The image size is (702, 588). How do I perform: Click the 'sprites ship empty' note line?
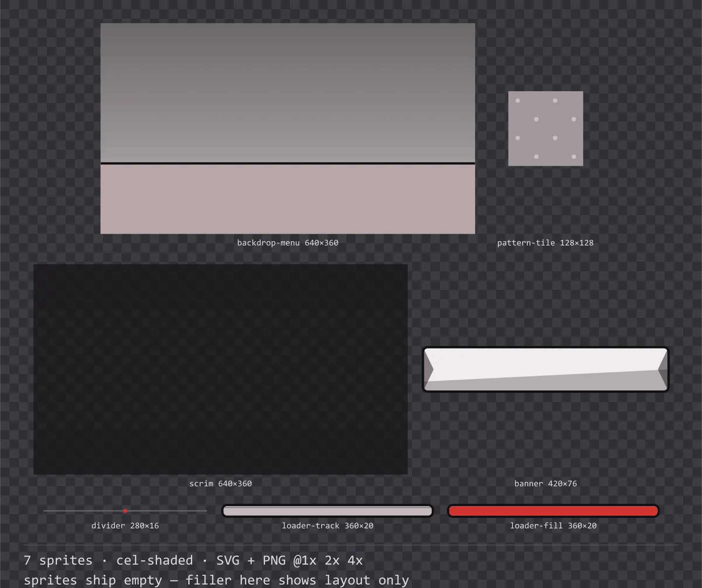click(x=216, y=580)
